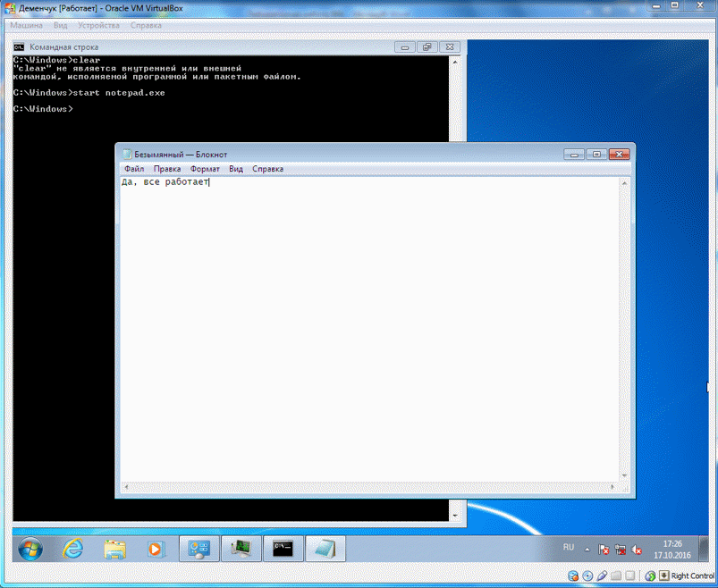The width and height of the screenshot is (718, 588).
Task: Open VirtualBox Машина menu
Action: [26, 26]
